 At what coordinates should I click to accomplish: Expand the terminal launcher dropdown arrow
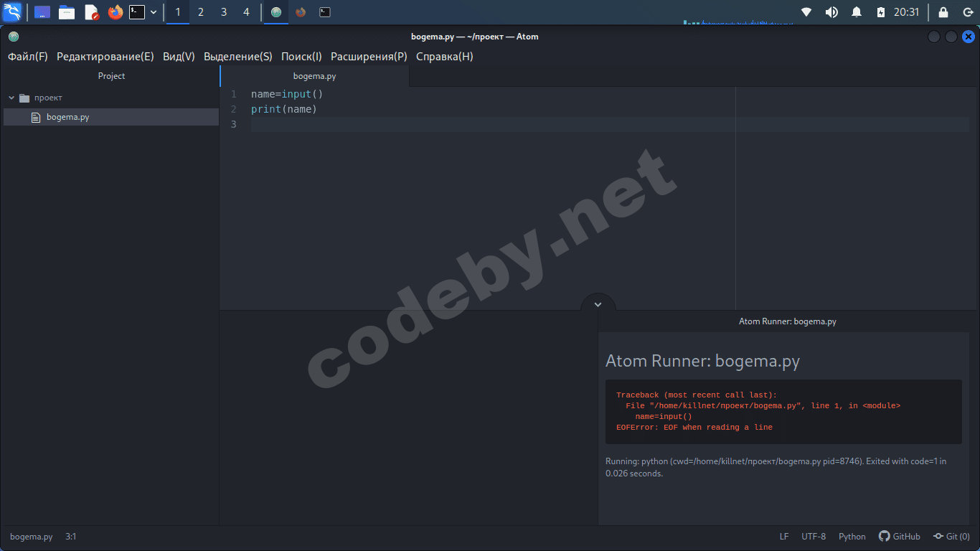[154, 12]
